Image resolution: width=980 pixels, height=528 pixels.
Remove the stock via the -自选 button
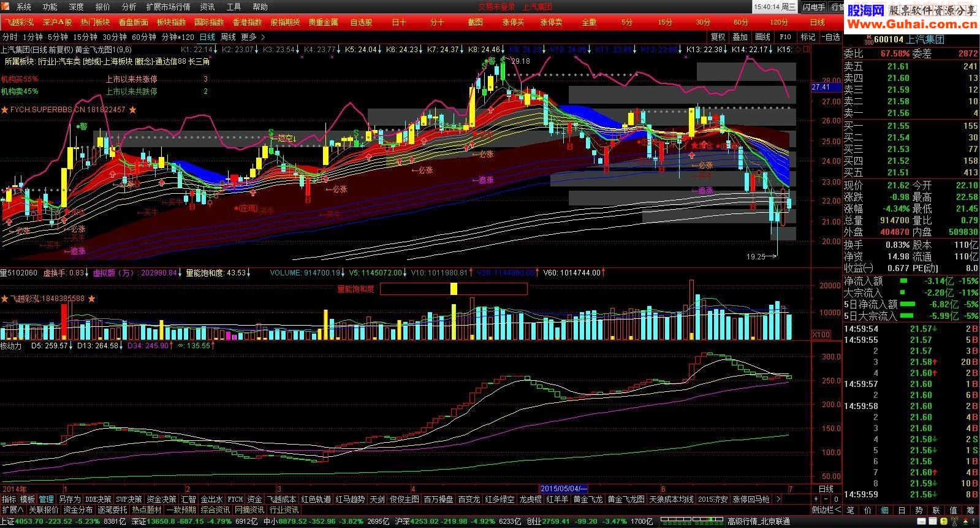[831, 37]
